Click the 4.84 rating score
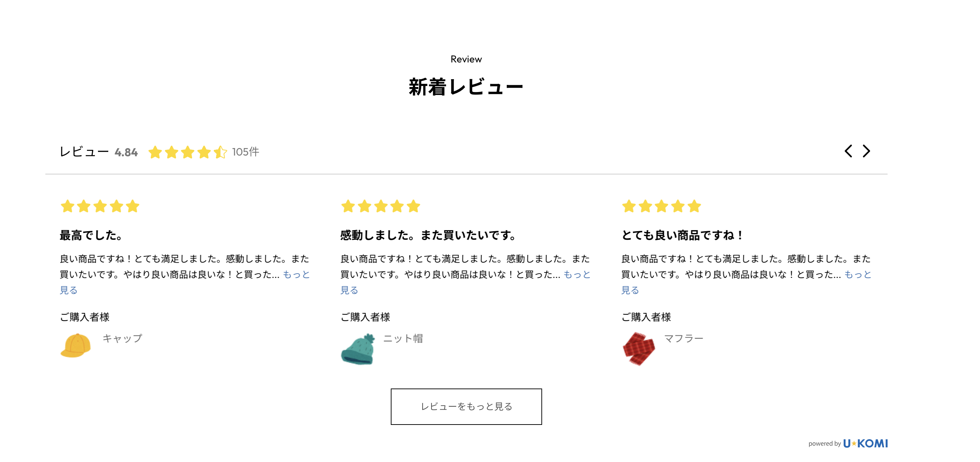 pyautogui.click(x=126, y=152)
